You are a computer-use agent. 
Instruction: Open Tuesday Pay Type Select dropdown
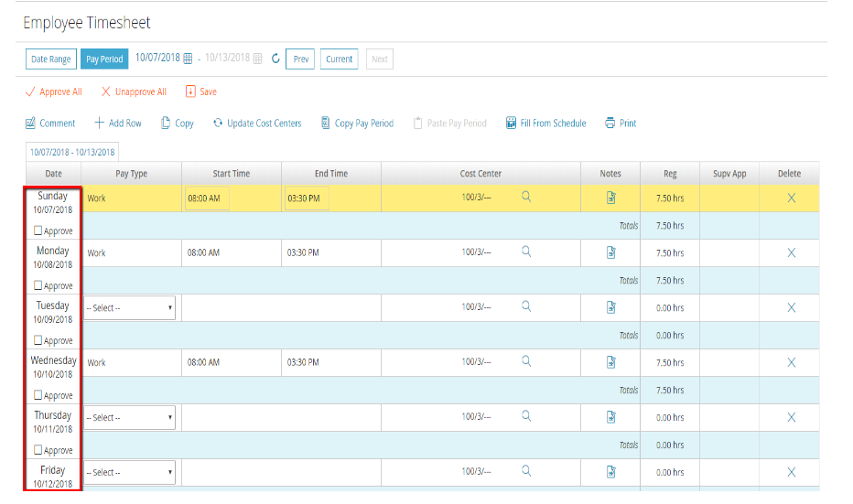(x=129, y=307)
